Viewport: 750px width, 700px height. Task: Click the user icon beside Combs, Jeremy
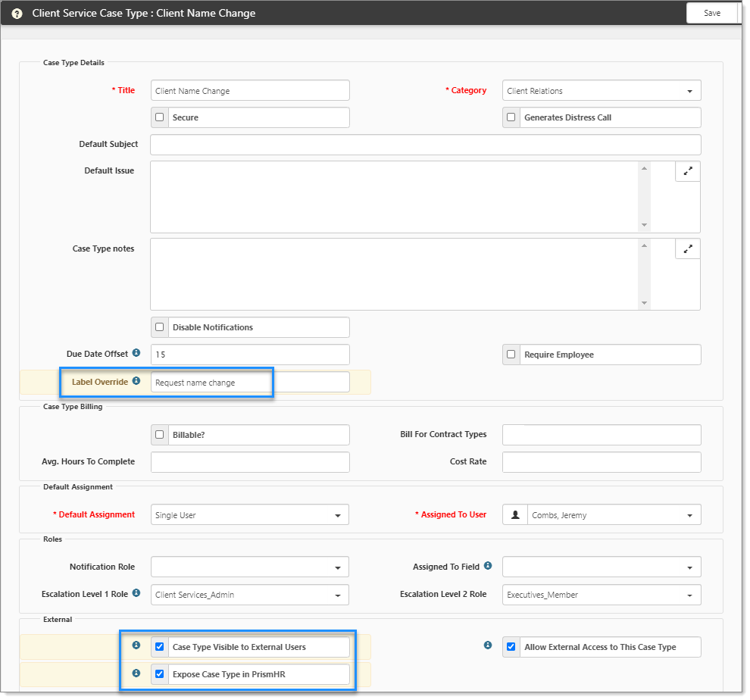[x=515, y=515]
